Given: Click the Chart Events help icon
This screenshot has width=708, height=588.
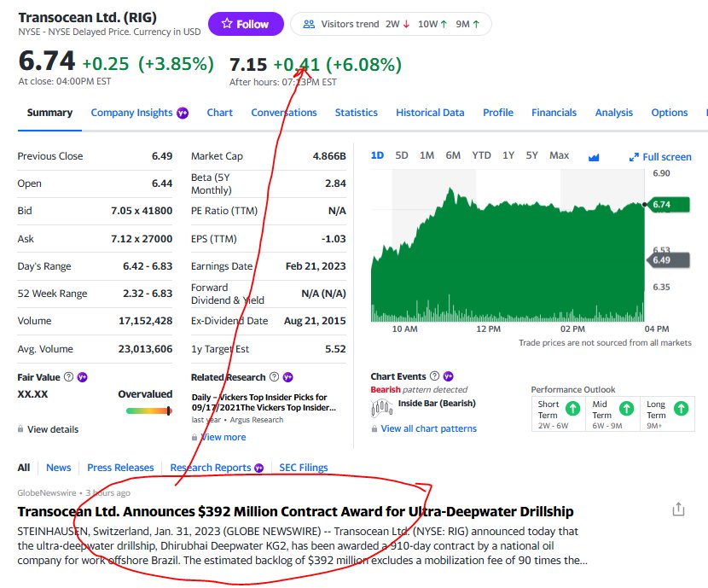Looking at the screenshot, I should coord(434,376).
